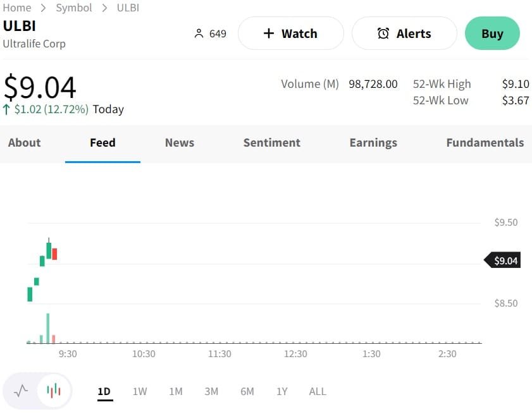Go to Home breadcrumb link

pos(17,8)
